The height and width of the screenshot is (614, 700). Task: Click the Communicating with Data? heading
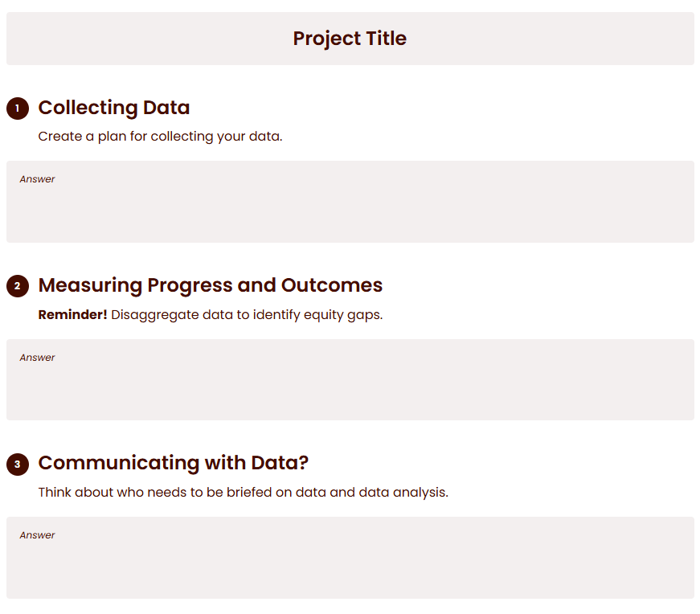tap(174, 463)
